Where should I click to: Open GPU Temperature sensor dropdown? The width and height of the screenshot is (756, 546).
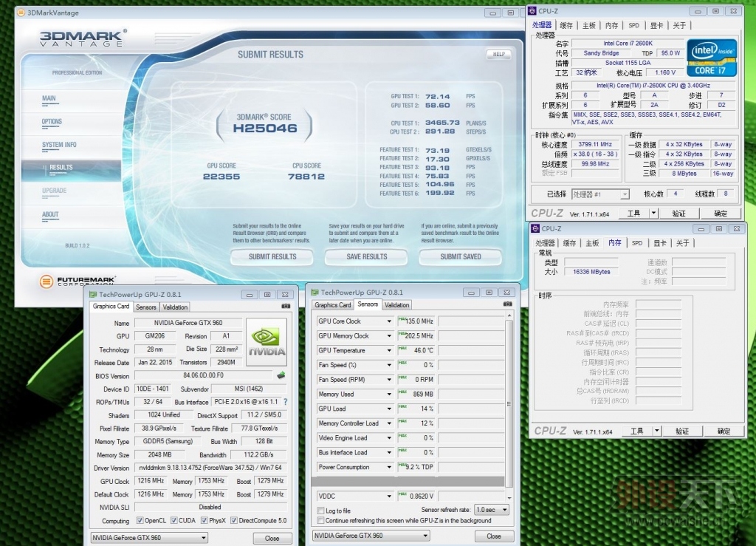(389, 351)
